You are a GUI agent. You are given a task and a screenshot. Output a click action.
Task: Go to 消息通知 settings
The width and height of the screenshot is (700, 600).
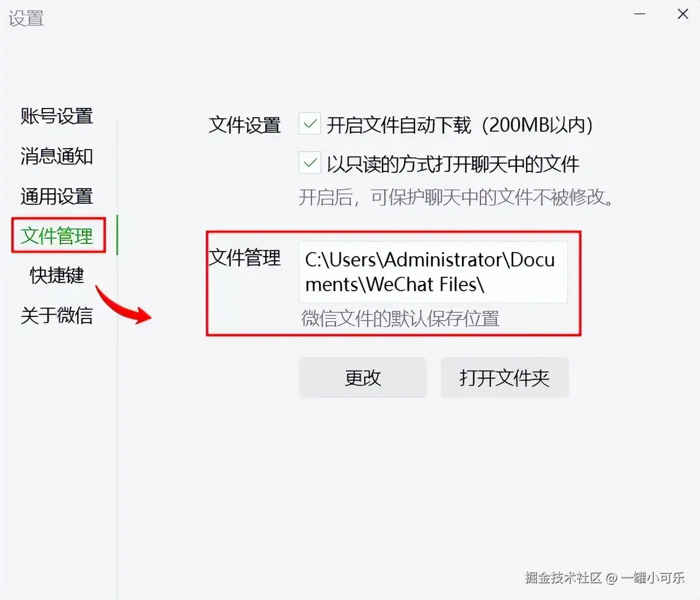click(x=57, y=156)
